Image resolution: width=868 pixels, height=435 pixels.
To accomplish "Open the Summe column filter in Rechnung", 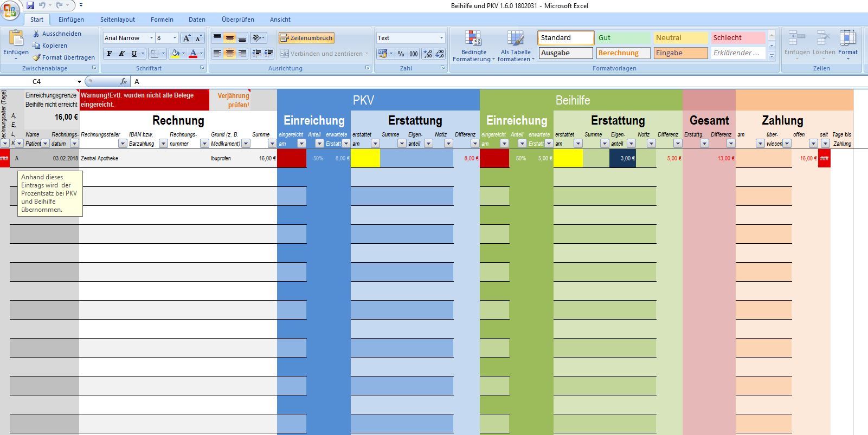I will [272, 144].
